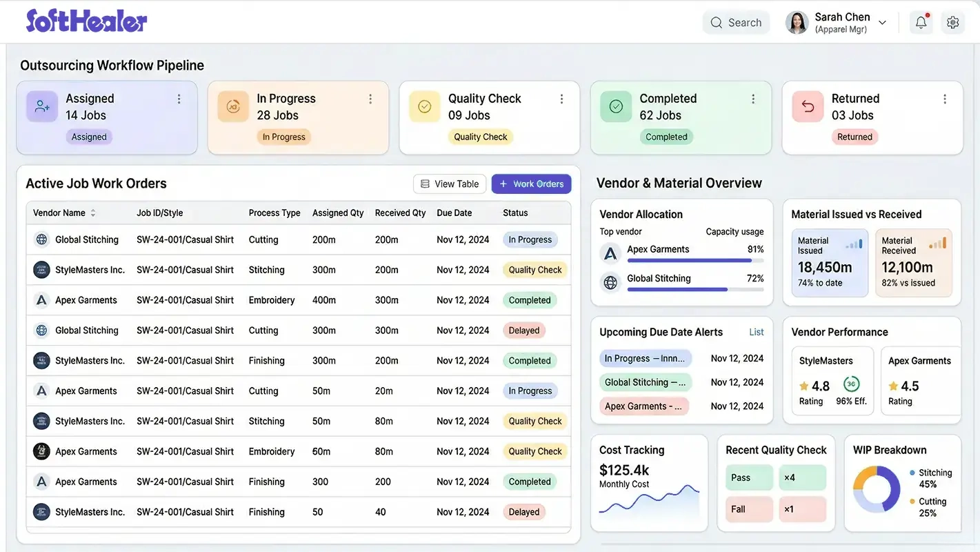
Task: Select the Apex Garments vendor logo icon
Action: click(41, 299)
